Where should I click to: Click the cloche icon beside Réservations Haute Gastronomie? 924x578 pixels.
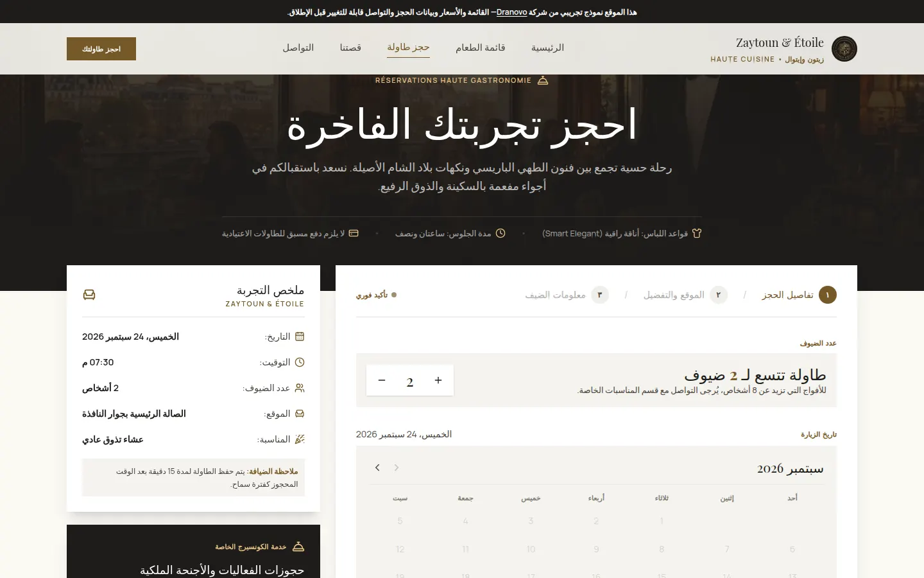[x=543, y=80]
